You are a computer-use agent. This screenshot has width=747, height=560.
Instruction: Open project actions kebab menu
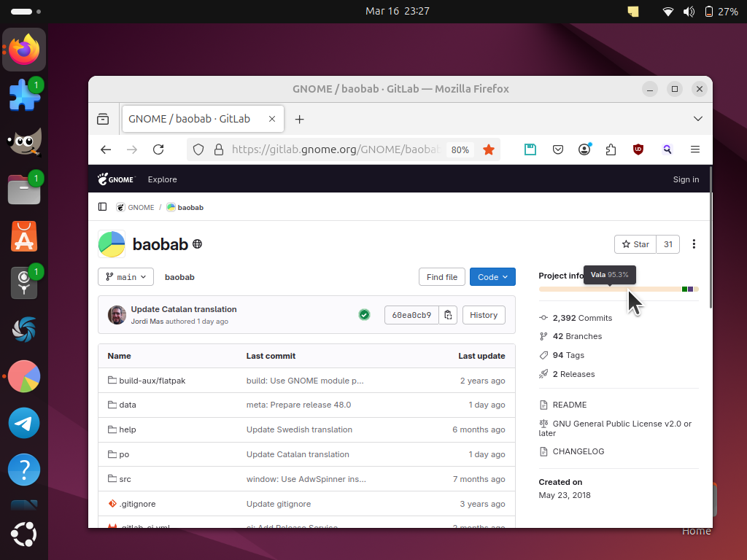[x=694, y=244]
